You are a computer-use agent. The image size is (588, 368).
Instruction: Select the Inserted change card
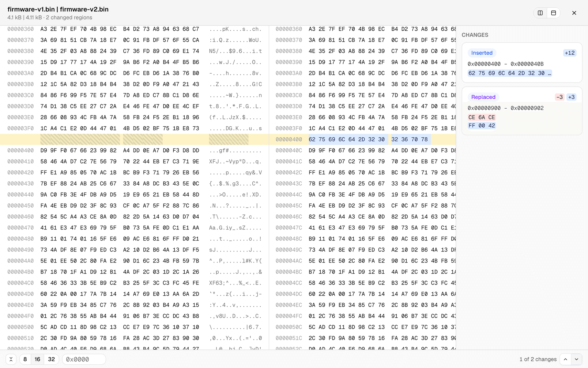522,63
